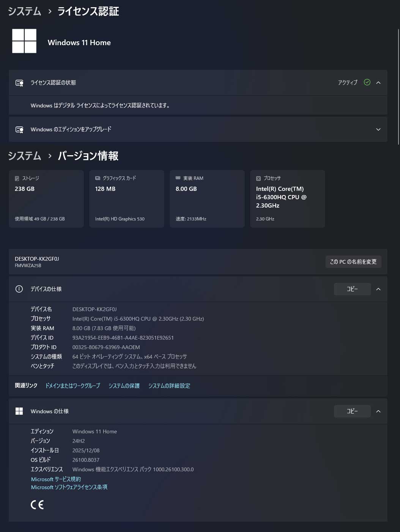This screenshot has height=532, width=400.
Task: Copy the device specifications
Action: (352, 289)
